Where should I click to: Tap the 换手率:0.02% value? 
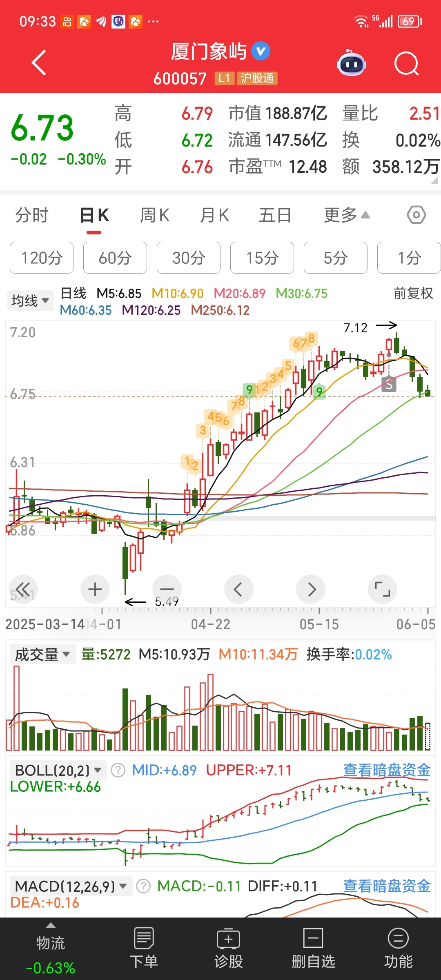[349, 655]
